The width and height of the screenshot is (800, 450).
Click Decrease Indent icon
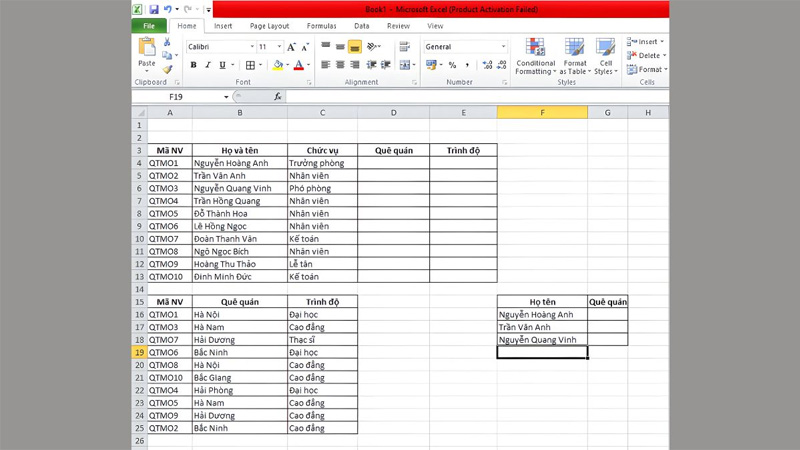(x=371, y=65)
